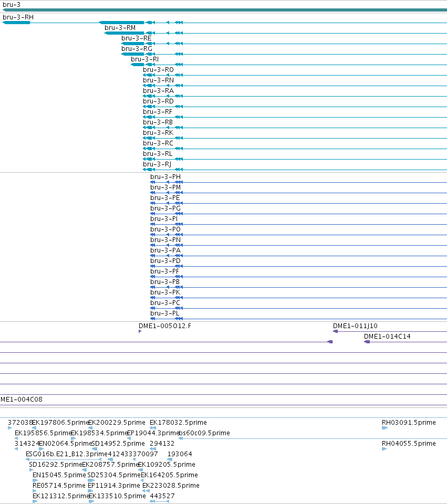Screen dimensions: 447x504
Task: Select the EK197806.5prime EST label
Action: coord(60,423)
